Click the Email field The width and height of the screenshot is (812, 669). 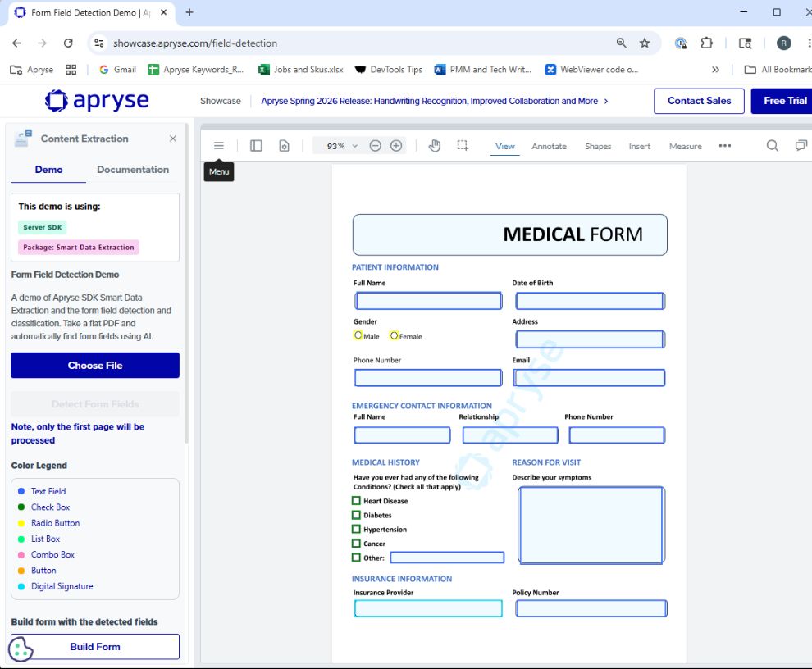[x=590, y=377]
